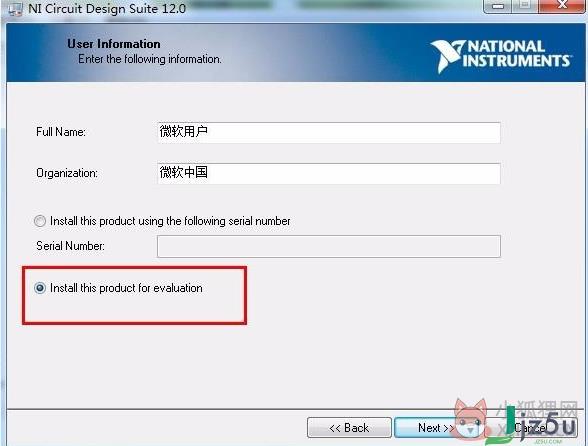
Task: Click the 'NI Circuit Design Suite 12.0' title
Action: click(x=107, y=9)
